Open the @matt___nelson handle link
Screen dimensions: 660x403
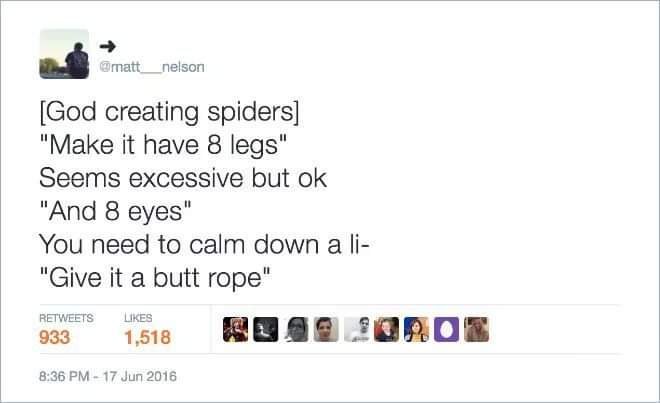(x=152, y=67)
